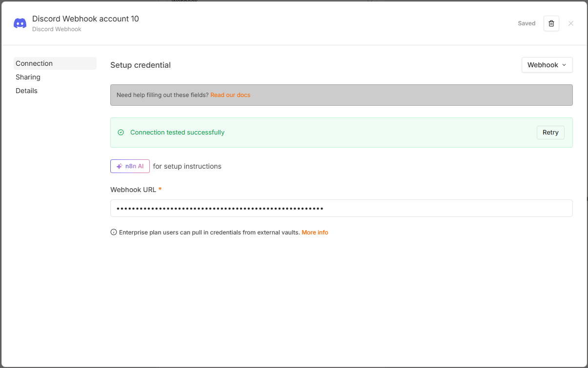Click the Connection tested successfully message

pos(177,133)
